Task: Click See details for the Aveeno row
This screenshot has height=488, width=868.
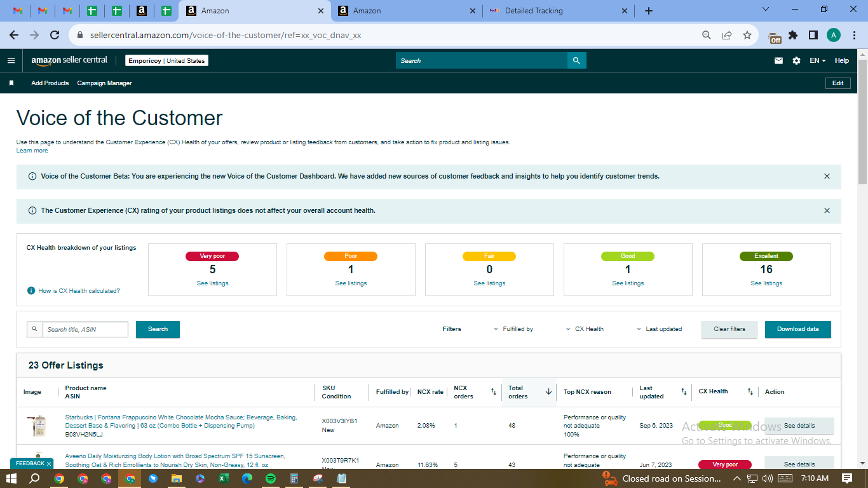Action: point(799,464)
